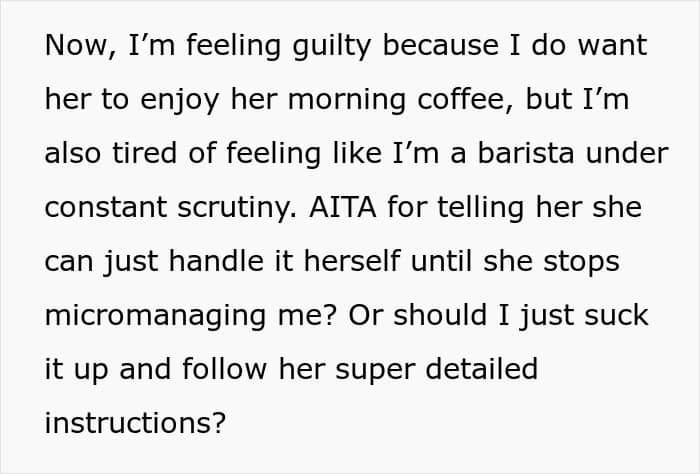
Task: Click the word "stops" ending fifth line
Action: click(x=581, y=262)
